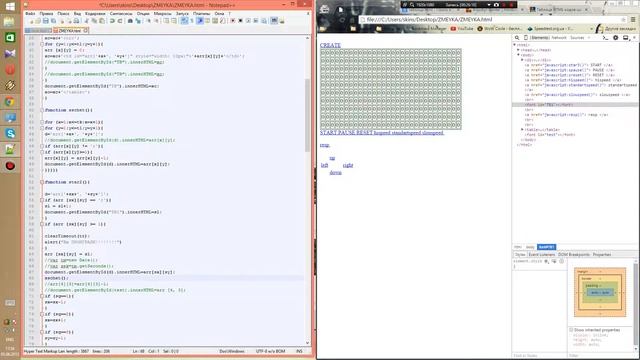The height and width of the screenshot is (360, 640).
Task: Click the bookmark star in Chrome address bar
Action: pyautogui.click(x=623, y=20)
